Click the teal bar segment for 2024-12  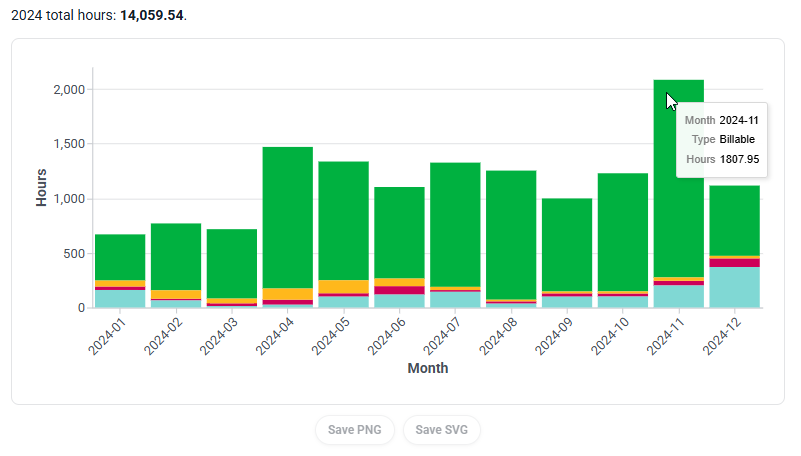[x=735, y=287]
